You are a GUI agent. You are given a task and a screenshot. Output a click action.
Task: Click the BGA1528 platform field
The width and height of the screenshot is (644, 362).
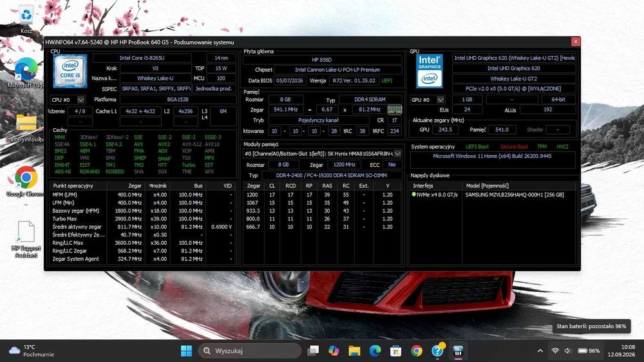[x=178, y=99]
